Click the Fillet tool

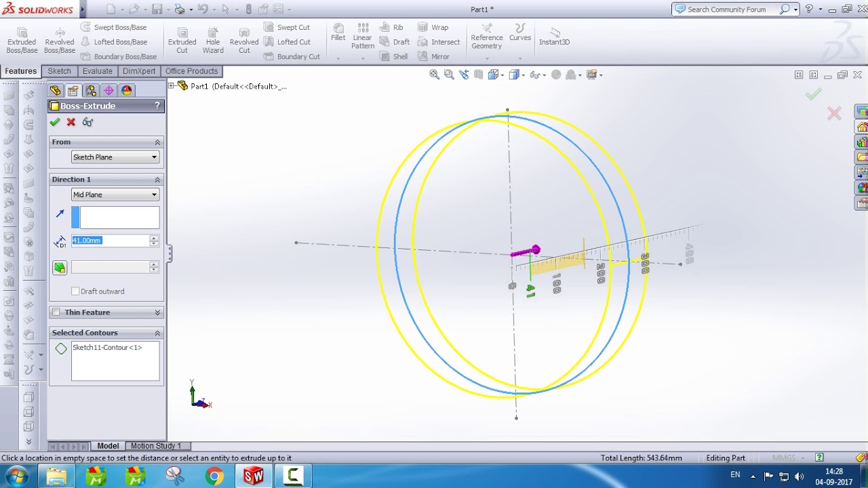tap(338, 32)
